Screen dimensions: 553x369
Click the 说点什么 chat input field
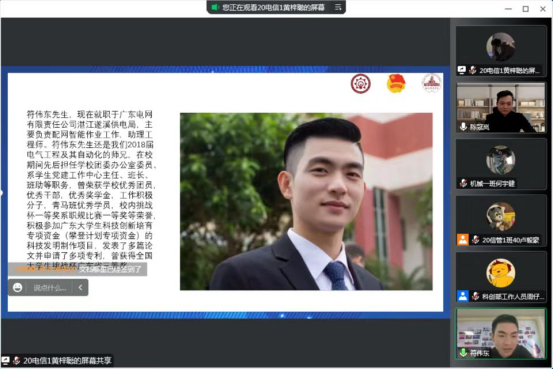(50, 288)
